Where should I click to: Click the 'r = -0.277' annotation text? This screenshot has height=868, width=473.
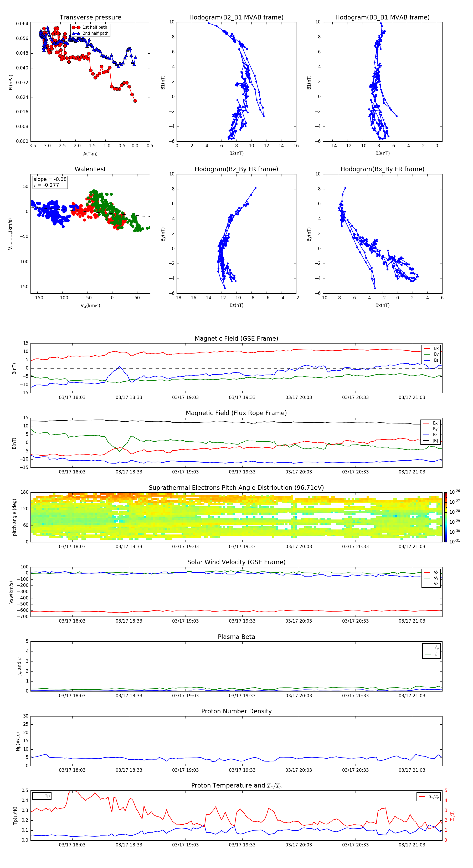(47, 185)
